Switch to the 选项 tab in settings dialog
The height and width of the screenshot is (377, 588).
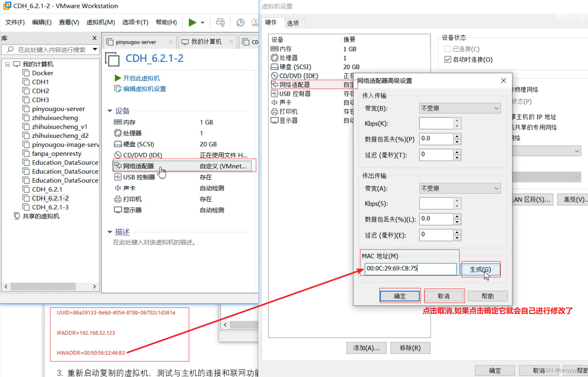293,23
